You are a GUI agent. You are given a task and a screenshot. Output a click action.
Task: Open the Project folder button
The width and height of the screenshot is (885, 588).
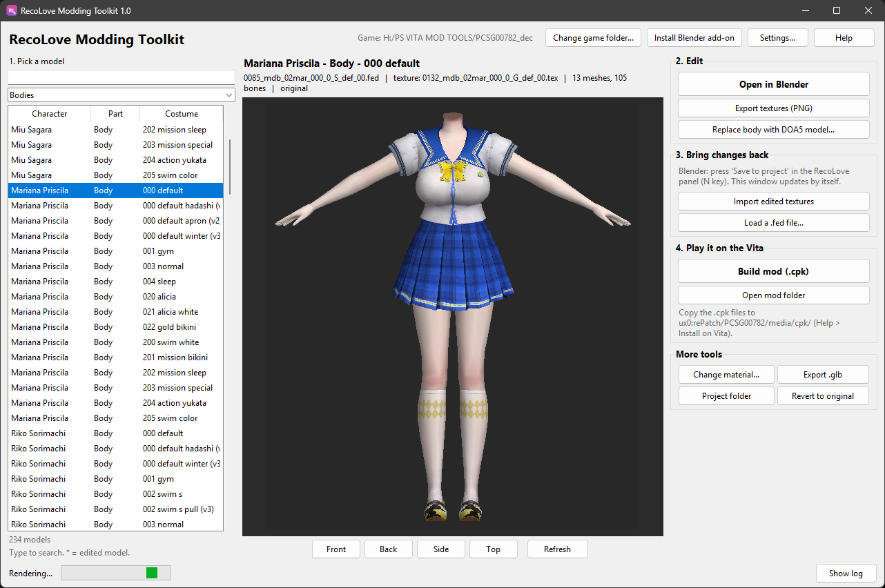click(726, 396)
